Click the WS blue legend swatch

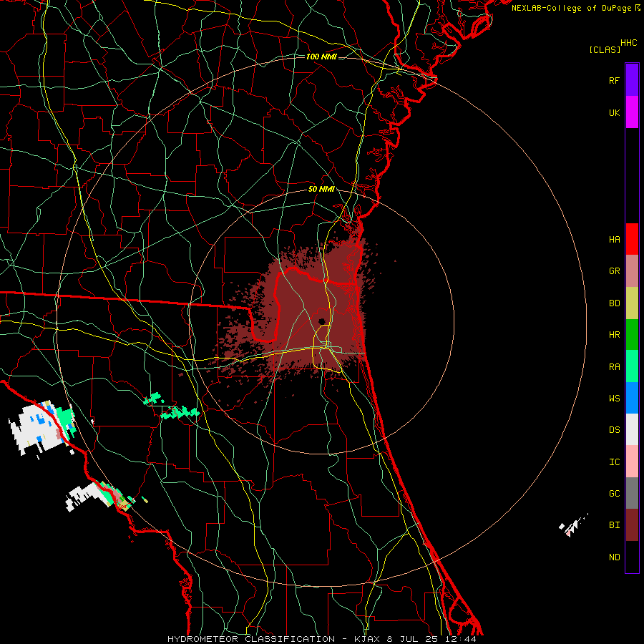632,398
